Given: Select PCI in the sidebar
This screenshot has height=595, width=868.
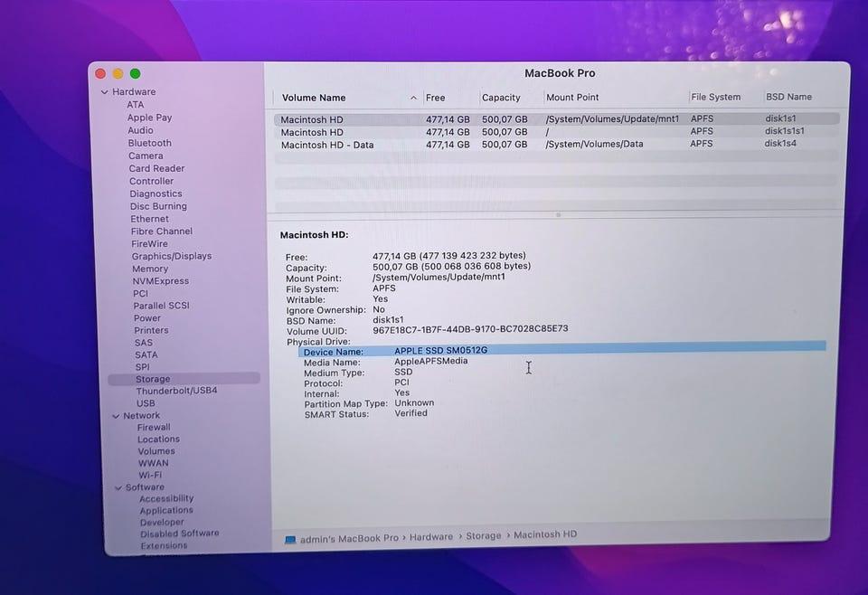Looking at the screenshot, I should point(141,293).
